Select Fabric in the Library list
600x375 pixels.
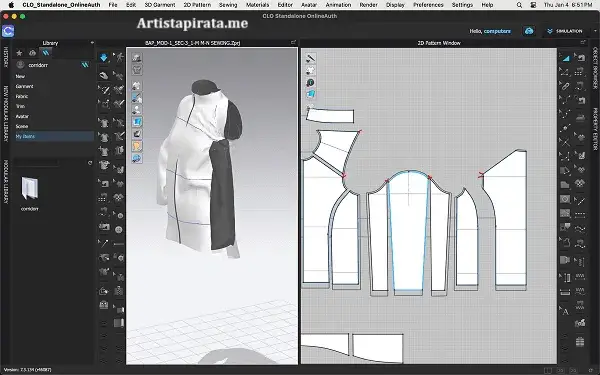[22, 96]
